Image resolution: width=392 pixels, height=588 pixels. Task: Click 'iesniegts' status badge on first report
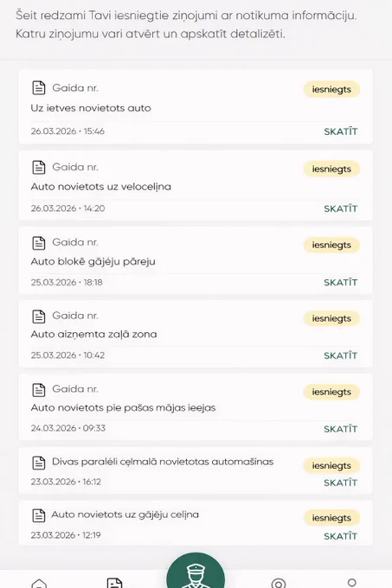click(x=331, y=90)
